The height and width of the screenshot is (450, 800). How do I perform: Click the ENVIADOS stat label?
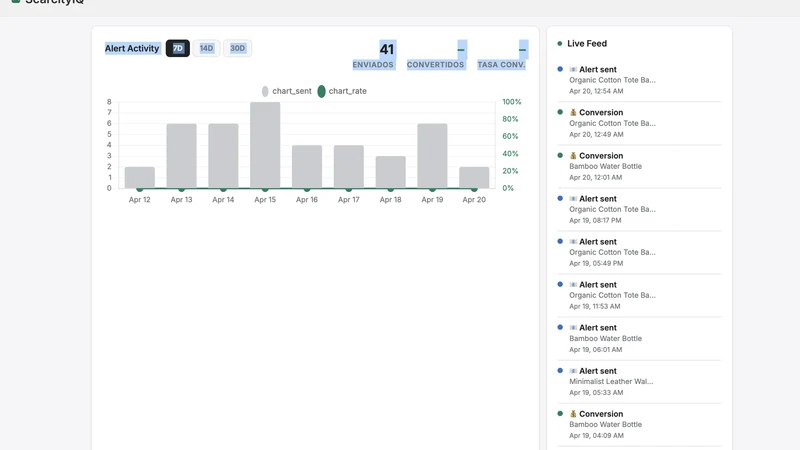(373, 65)
